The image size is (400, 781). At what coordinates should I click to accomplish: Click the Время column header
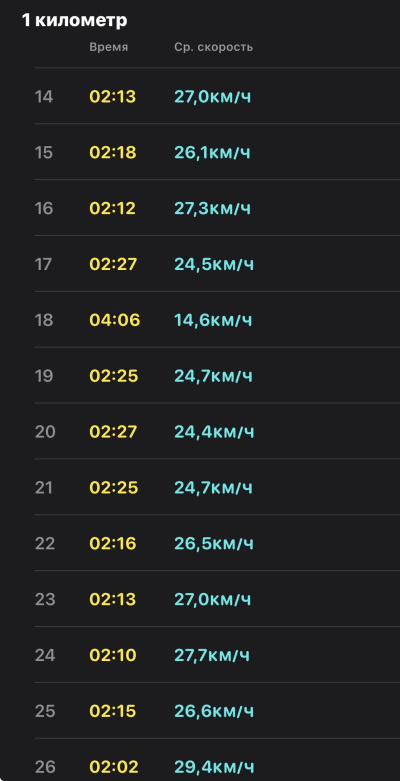[x=109, y=47]
